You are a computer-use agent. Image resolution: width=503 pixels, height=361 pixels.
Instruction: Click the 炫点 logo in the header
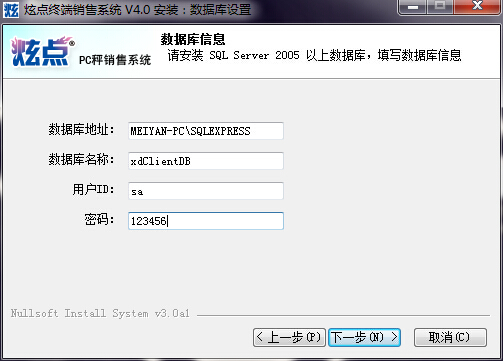tap(42, 52)
